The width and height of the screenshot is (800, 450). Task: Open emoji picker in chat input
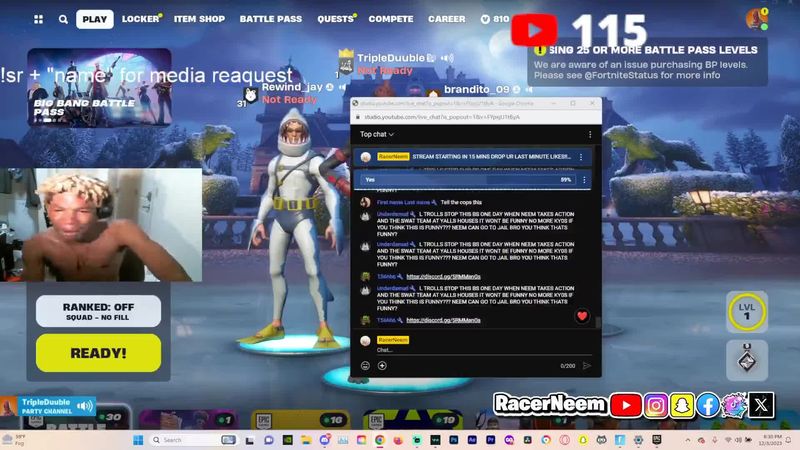(365, 365)
